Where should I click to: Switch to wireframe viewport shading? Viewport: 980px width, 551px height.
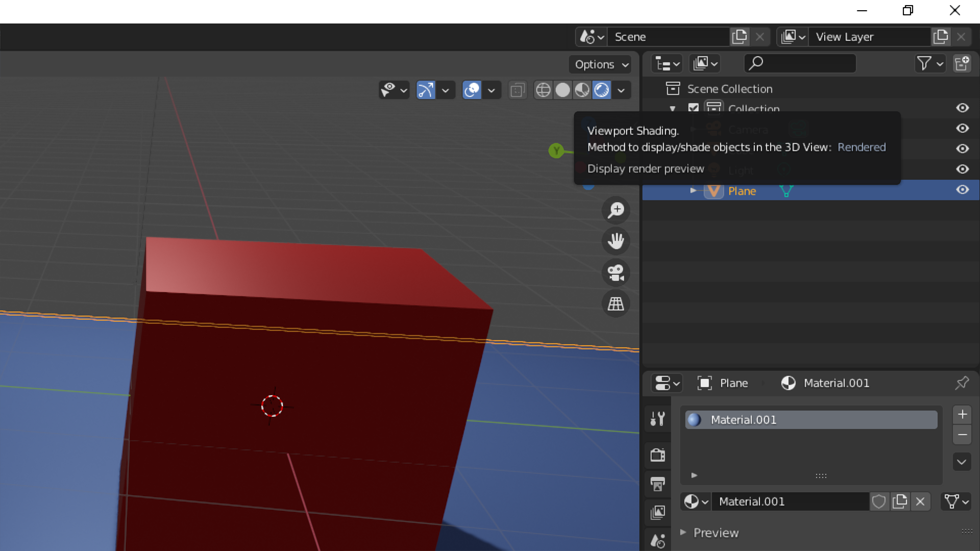click(543, 90)
